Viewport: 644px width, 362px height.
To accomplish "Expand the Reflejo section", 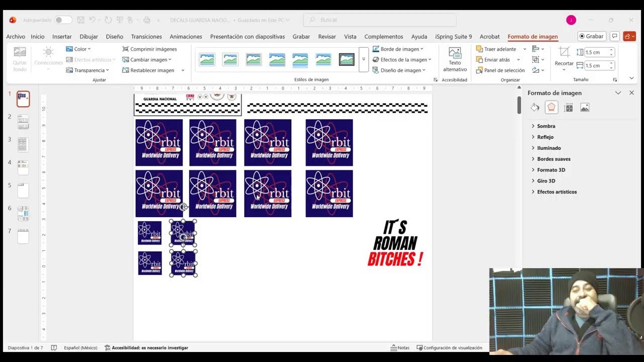I will tap(542, 137).
